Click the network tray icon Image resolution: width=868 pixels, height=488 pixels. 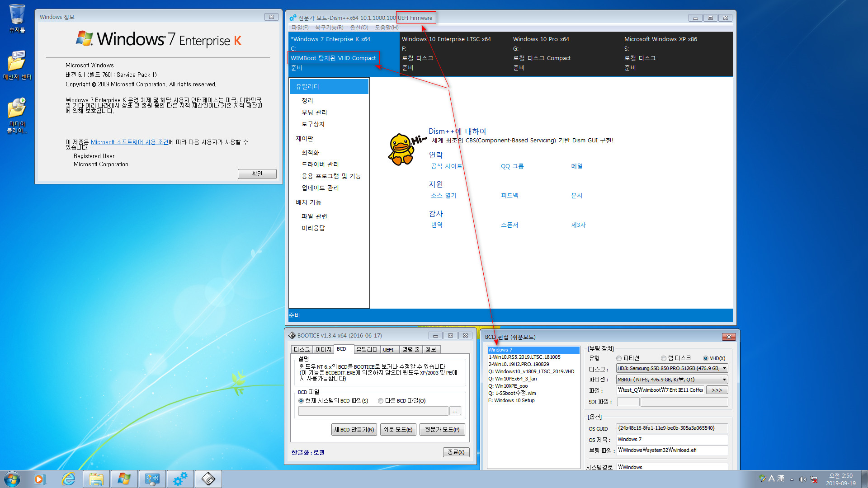[814, 479]
